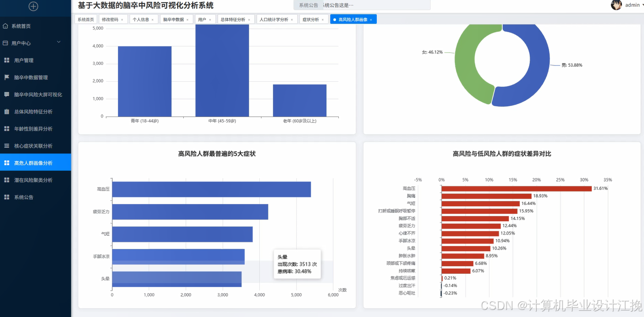
Task: Click the 中年 (45-59岁) bar
Action: pos(222,71)
